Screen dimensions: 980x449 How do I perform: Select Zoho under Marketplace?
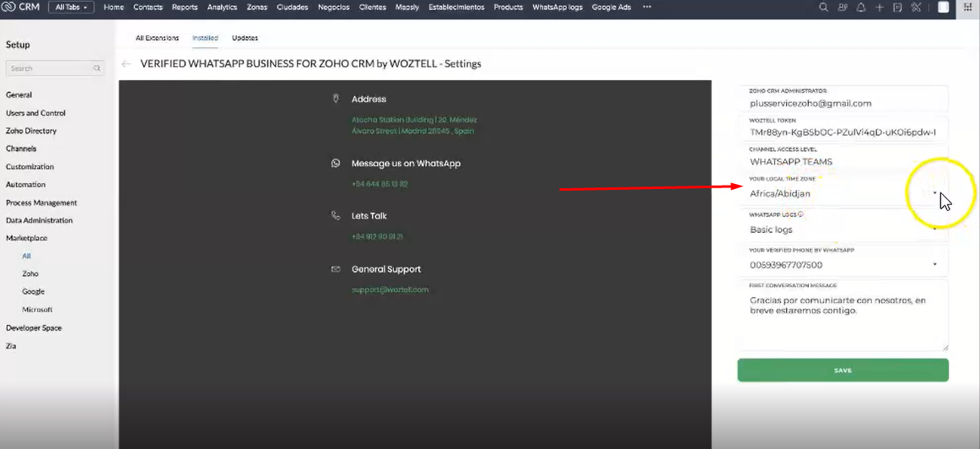[30, 274]
